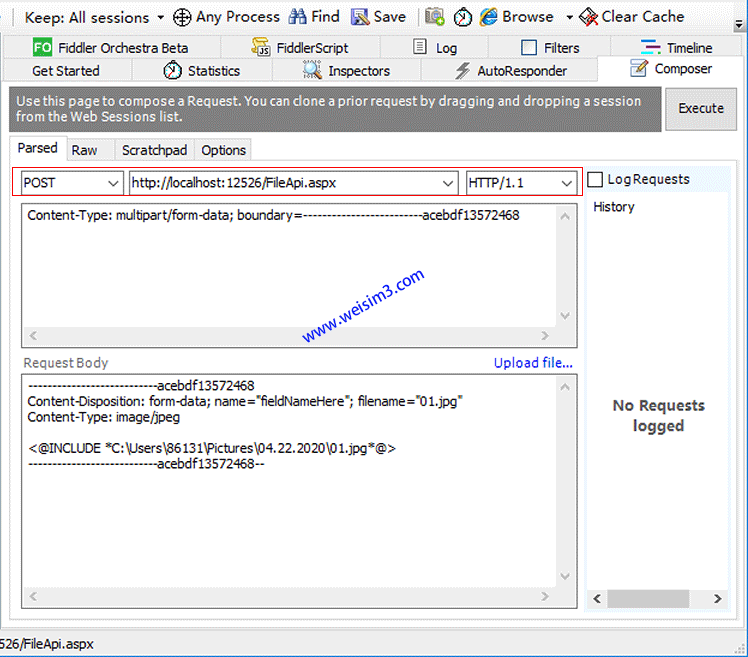
Task: Click Request Body scroll up arrow
Action: [x=565, y=387]
